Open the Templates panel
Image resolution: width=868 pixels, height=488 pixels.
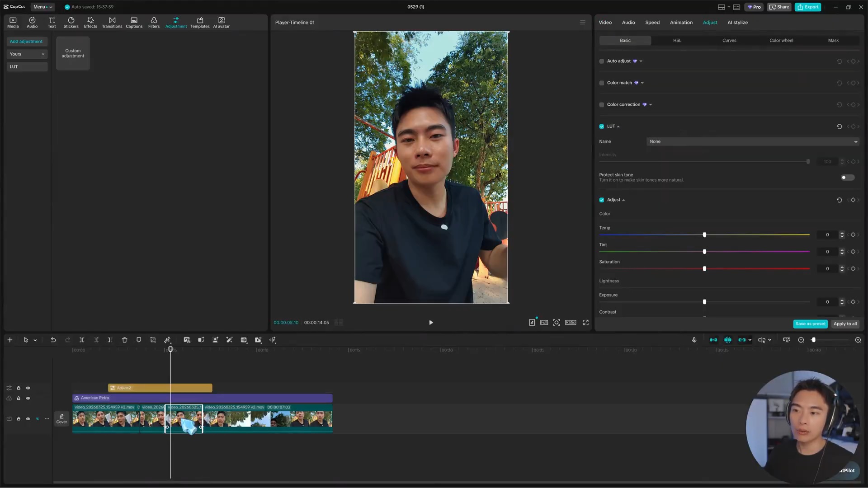200,23
